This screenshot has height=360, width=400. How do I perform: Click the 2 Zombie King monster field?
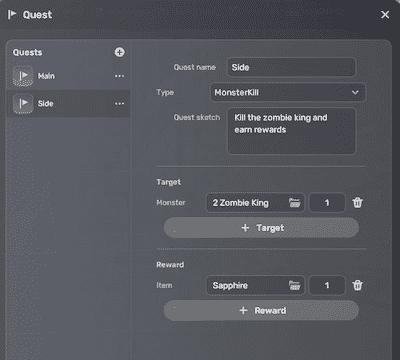(255, 203)
